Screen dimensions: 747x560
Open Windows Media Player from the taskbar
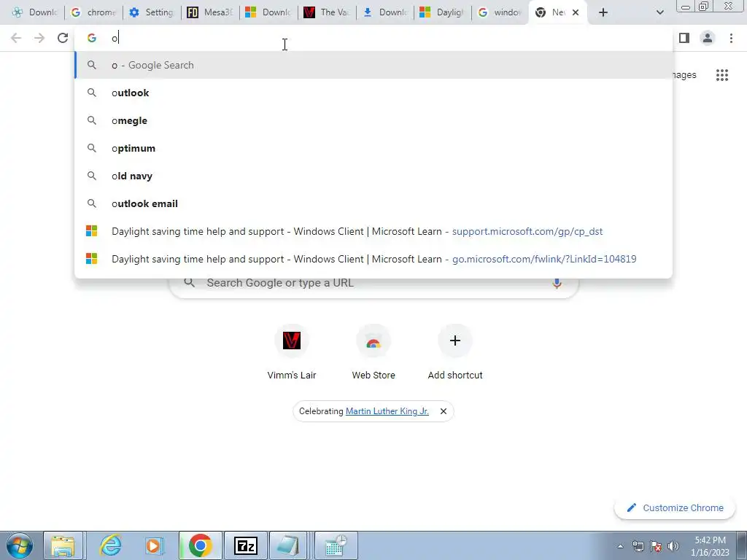(x=155, y=545)
